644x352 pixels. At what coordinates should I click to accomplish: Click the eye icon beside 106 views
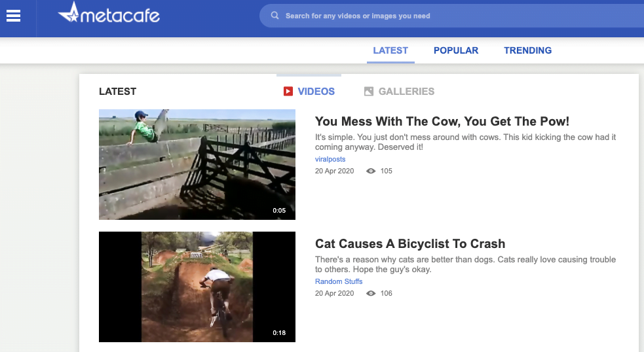[371, 293]
